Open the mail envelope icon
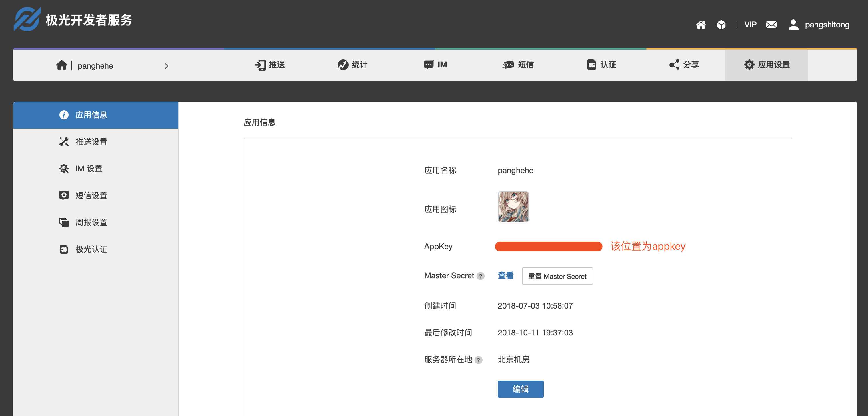 click(x=771, y=25)
